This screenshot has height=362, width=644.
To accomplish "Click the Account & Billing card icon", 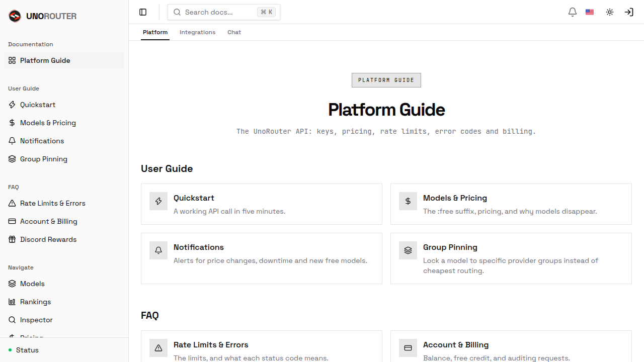I will coord(408,348).
